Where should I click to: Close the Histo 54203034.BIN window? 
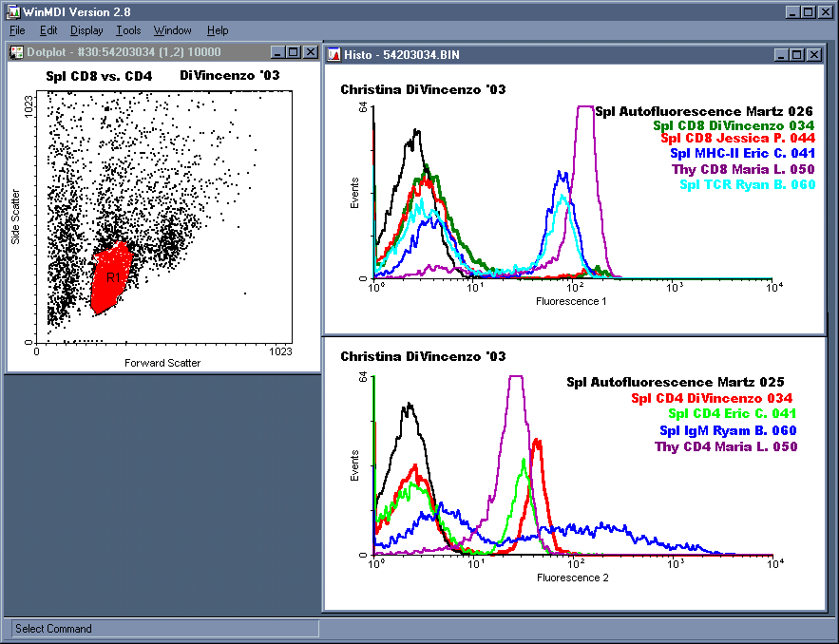(x=814, y=55)
